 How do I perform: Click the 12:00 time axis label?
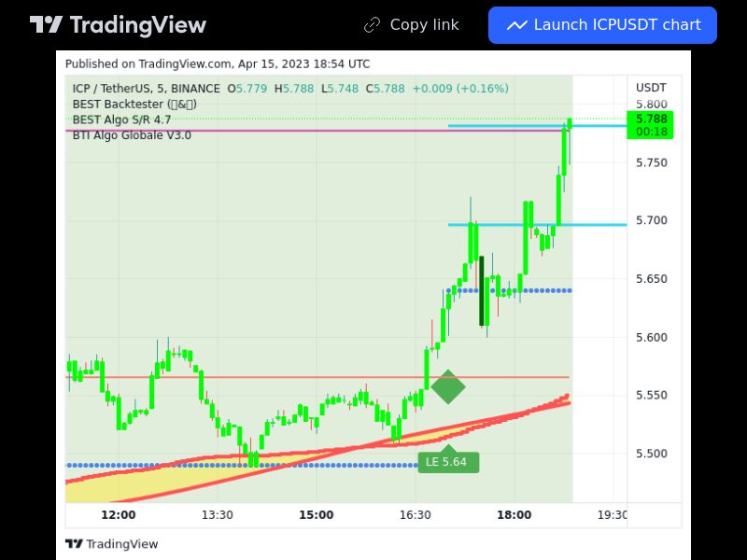click(119, 515)
